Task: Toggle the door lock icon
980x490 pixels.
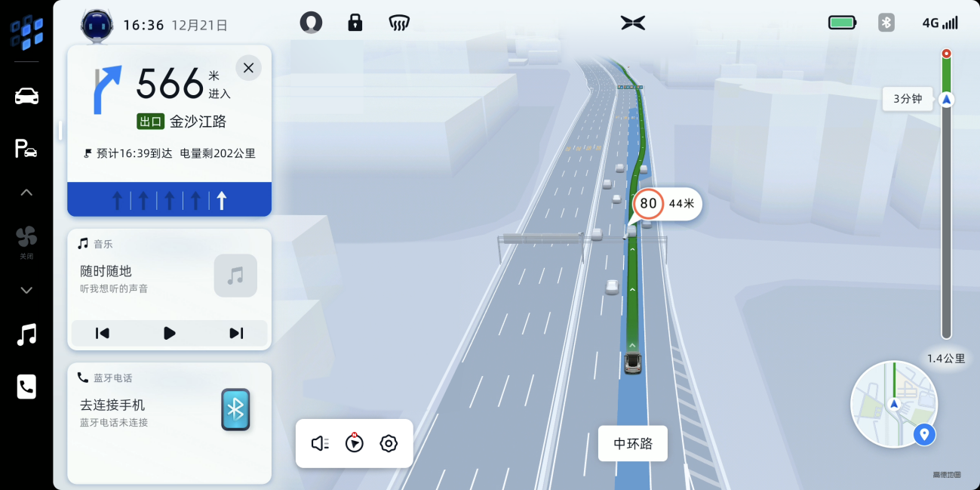Action: click(355, 23)
